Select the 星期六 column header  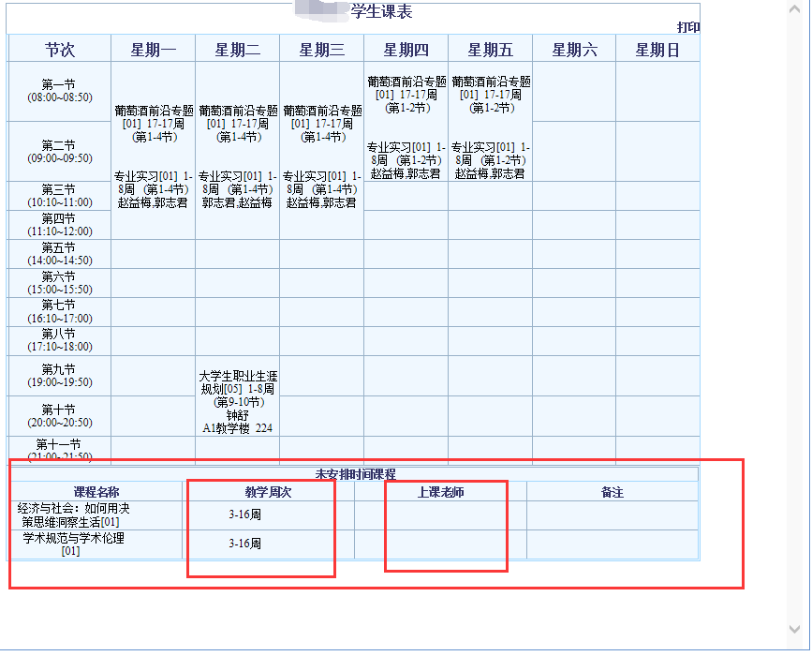point(574,50)
